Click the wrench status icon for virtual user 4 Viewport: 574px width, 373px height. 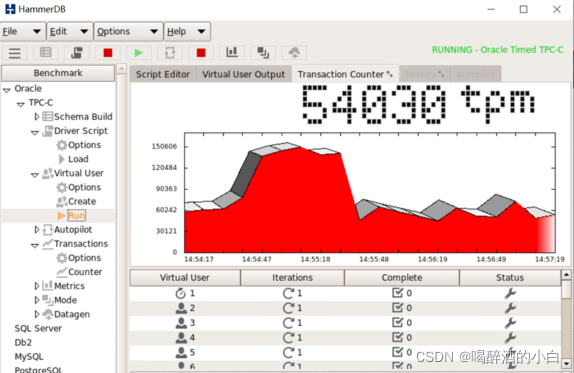pyautogui.click(x=510, y=337)
